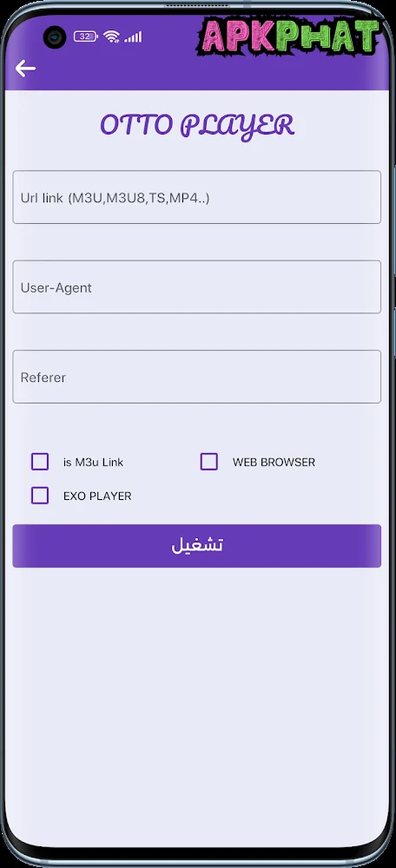Viewport: 396px width, 868px height.
Task: Tap the battery level icon showing 32
Action: (86, 36)
